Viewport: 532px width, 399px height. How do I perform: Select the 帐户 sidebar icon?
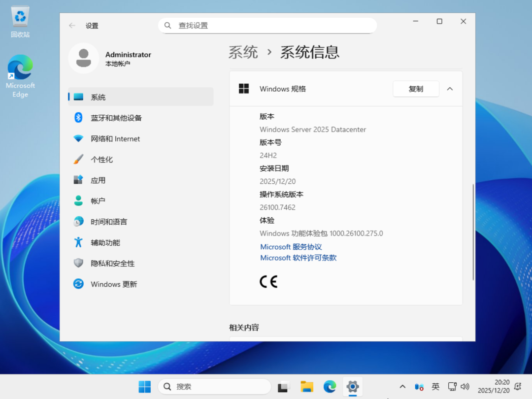(79, 200)
